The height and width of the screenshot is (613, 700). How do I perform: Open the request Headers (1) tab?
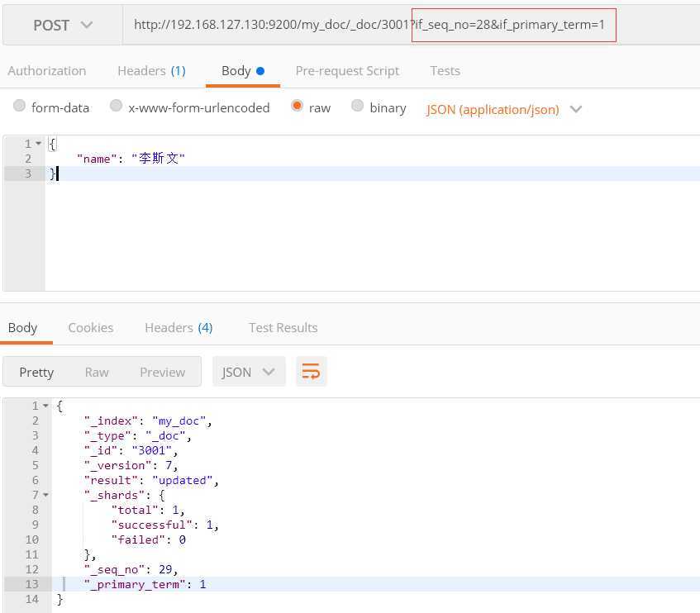point(151,71)
